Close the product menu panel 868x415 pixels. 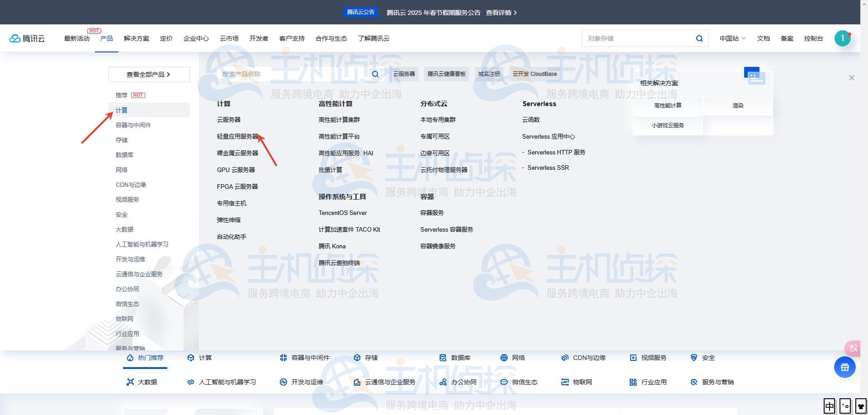pyautogui.click(x=851, y=78)
